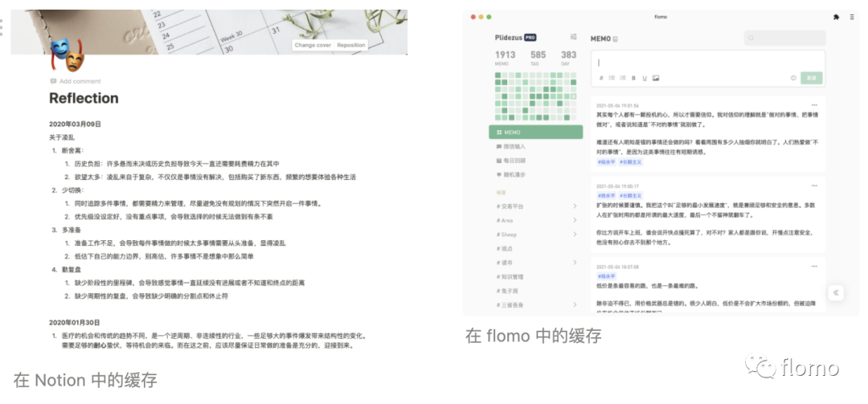Click #长期主义 tag in 19:00:17 memo
Image resolution: width=868 pixels, height=404 pixels.
631,196
